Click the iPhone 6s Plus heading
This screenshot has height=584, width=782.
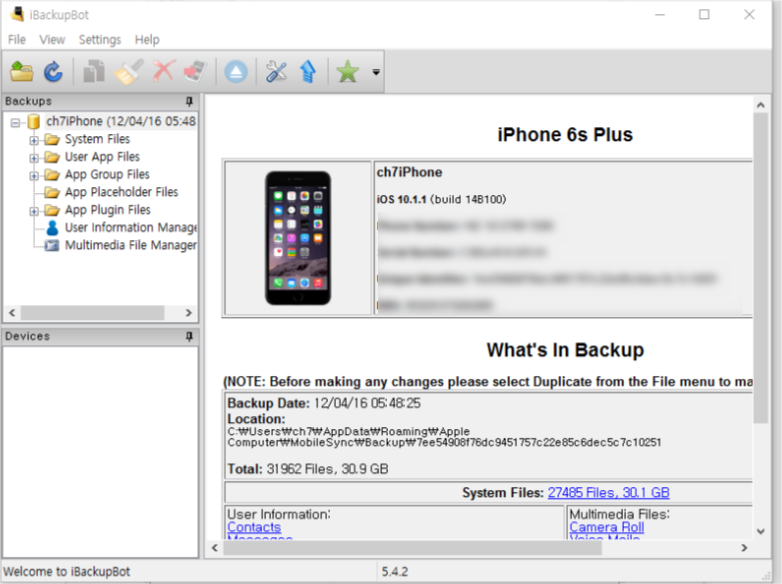pyautogui.click(x=565, y=135)
